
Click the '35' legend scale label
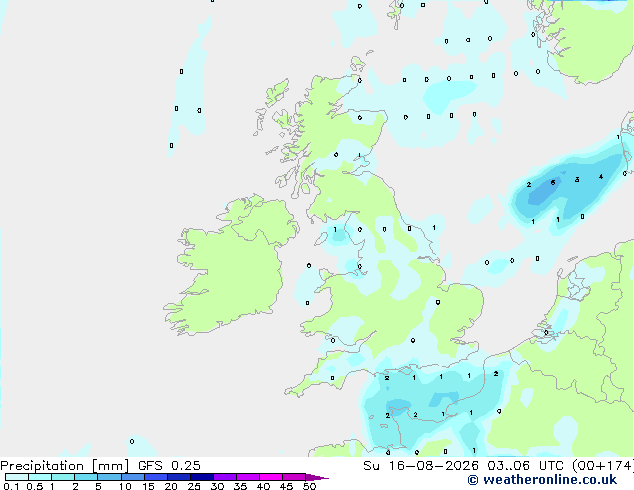click(x=240, y=486)
